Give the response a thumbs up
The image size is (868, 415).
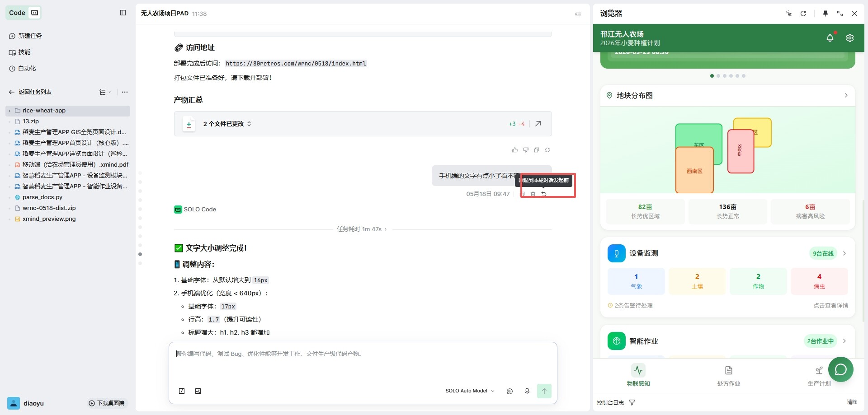point(515,150)
